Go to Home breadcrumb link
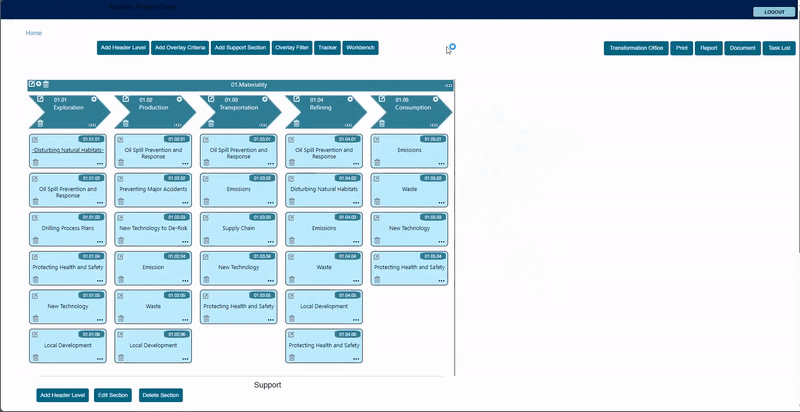This screenshot has width=800, height=412. tap(34, 33)
